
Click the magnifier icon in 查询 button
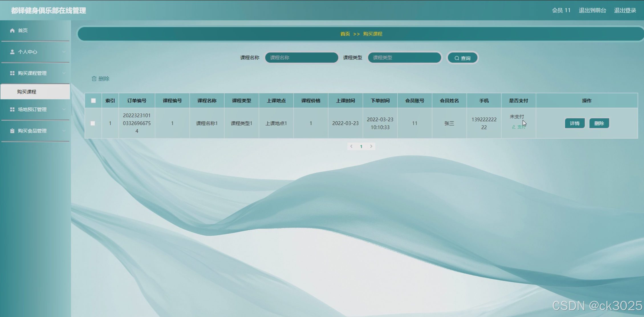click(x=457, y=58)
